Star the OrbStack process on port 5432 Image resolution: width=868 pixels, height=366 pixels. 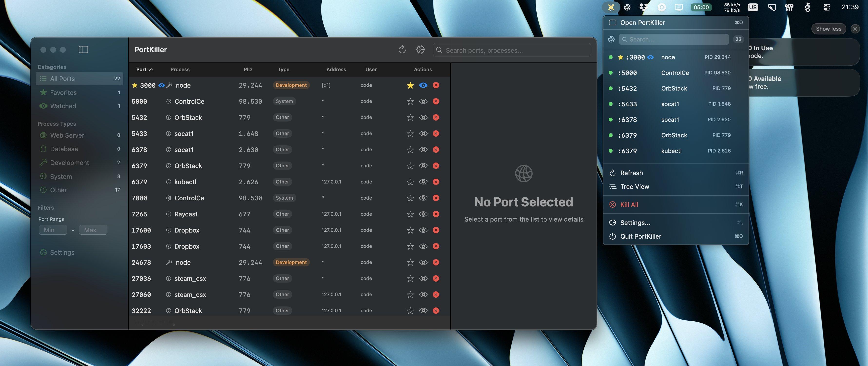coord(410,117)
